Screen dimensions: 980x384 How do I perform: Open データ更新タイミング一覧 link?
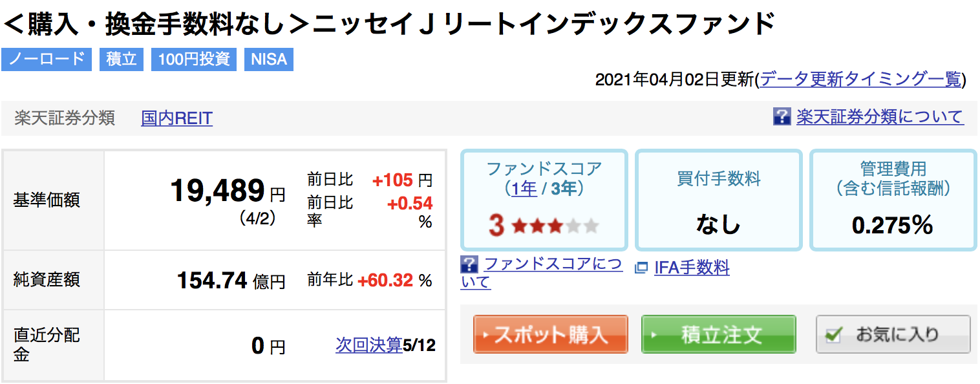(861, 80)
